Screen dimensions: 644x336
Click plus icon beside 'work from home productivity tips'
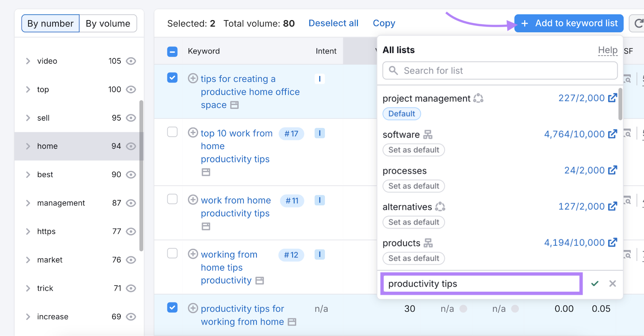click(193, 200)
